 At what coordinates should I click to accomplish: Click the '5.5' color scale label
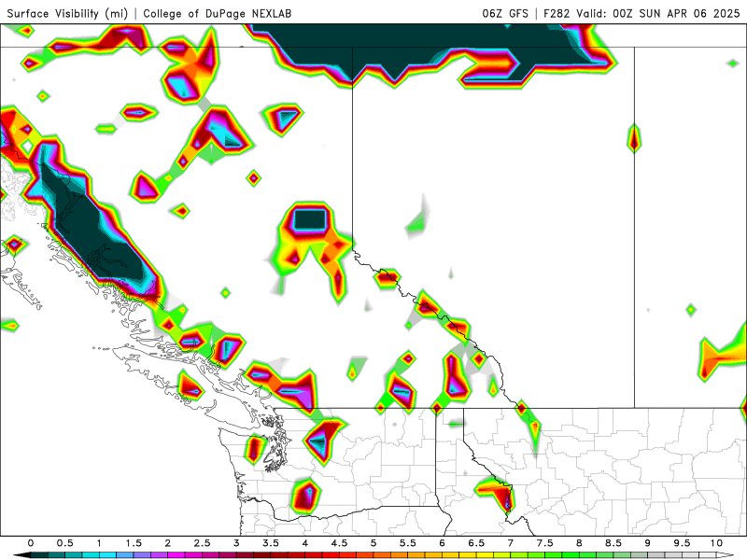click(x=408, y=543)
